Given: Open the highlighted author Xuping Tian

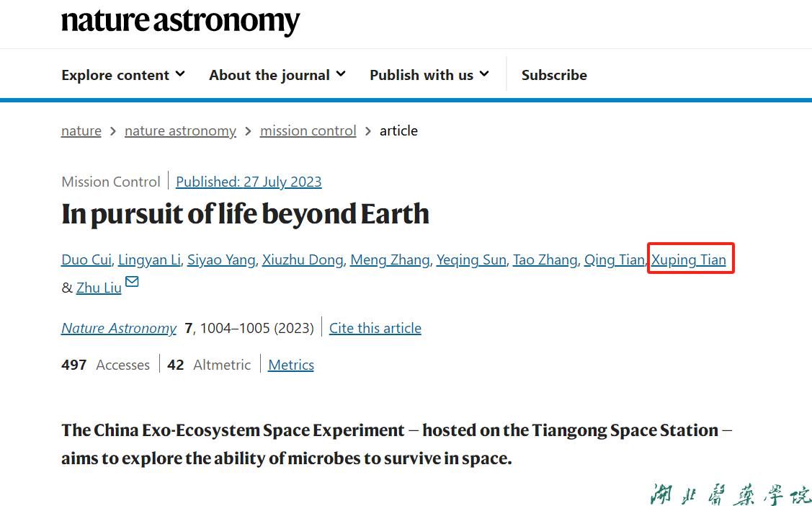Looking at the screenshot, I should pos(689,259).
